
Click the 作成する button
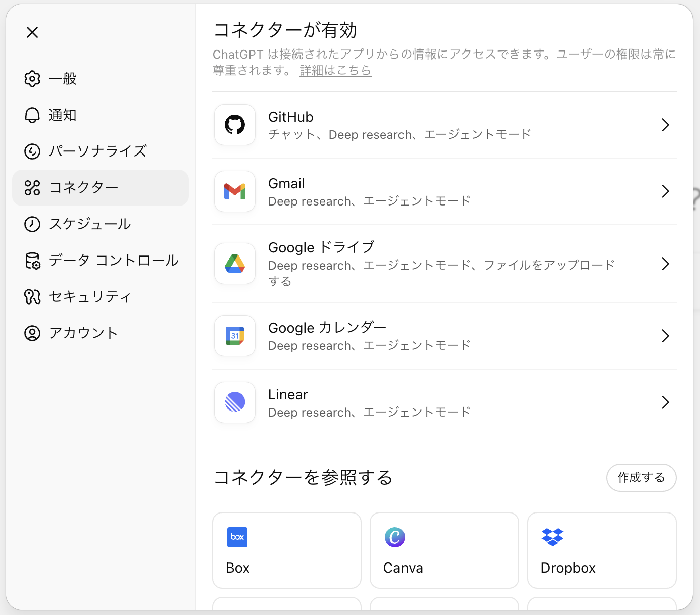[641, 478]
